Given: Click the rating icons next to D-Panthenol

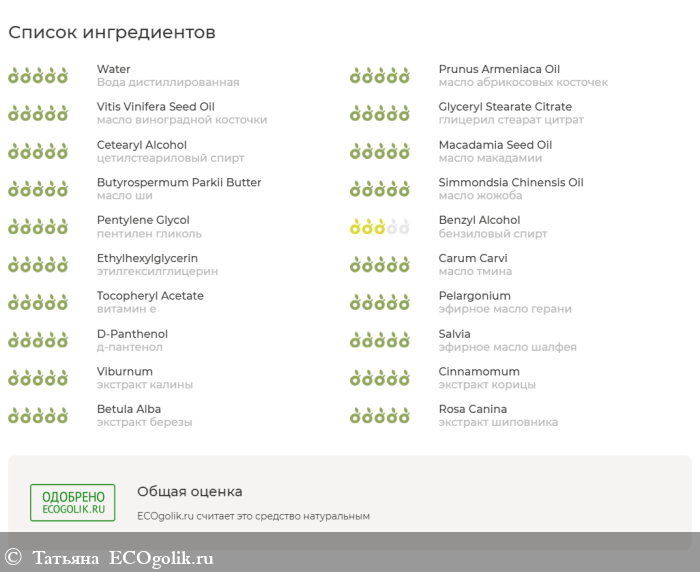Looking at the screenshot, I should pos(38,340).
